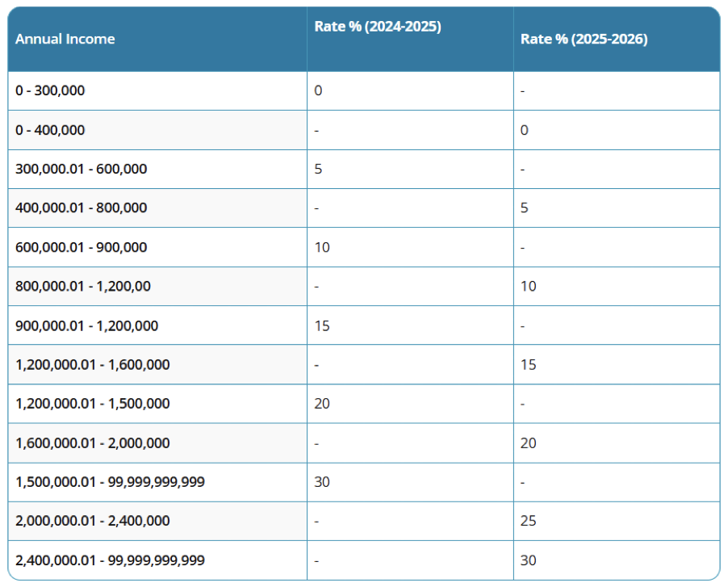
Task: Select the 600,000.01 - 900,000 bracket
Action: 81,247
